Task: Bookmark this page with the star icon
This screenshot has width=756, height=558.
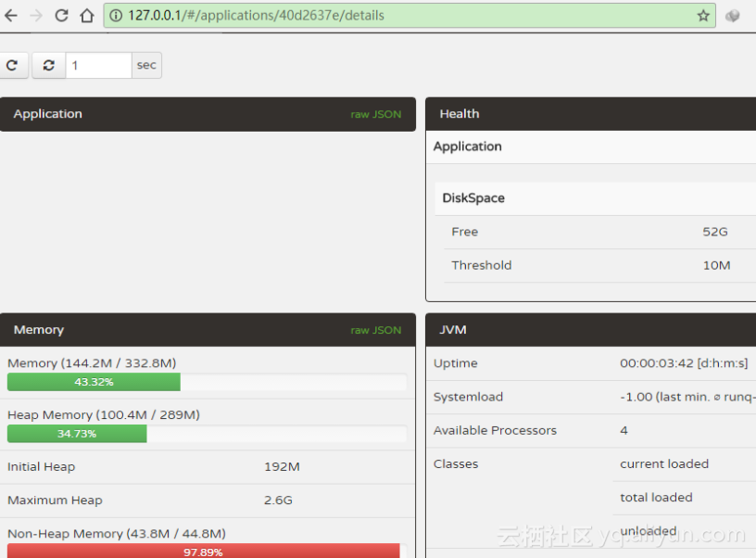Action: [703, 16]
